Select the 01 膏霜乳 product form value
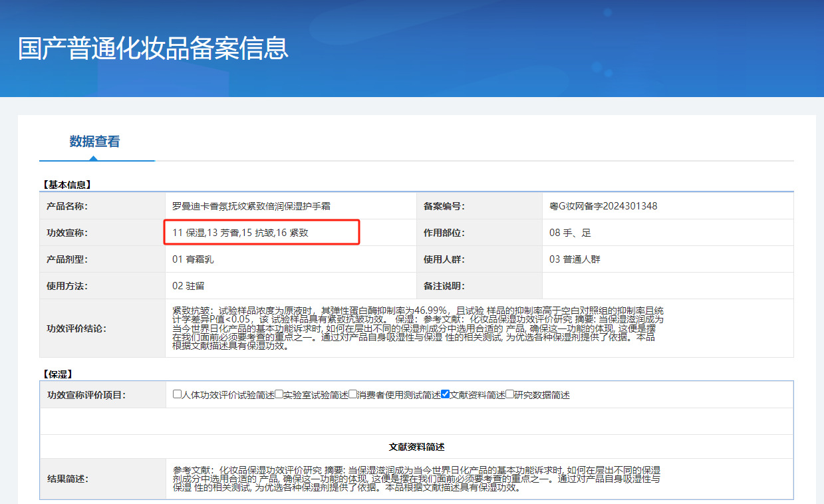Image resolution: width=824 pixels, height=504 pixels. pos(193,259)
